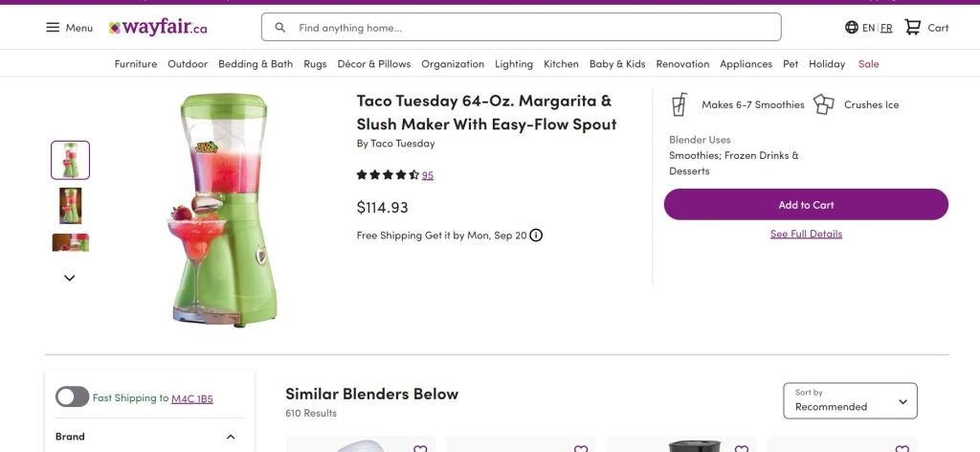Open the Sale category menu
980x452 pixels.
(x=868, y=64)
